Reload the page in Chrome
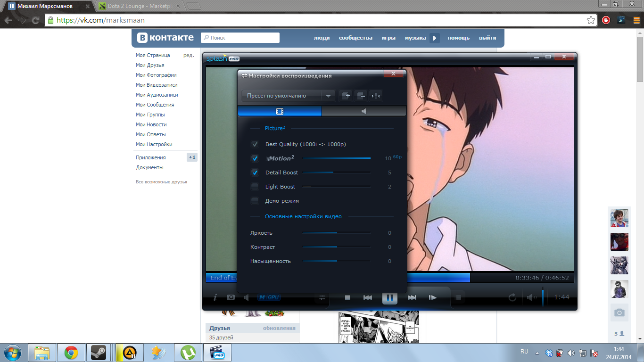644x362 pixels. coord(35,20)
